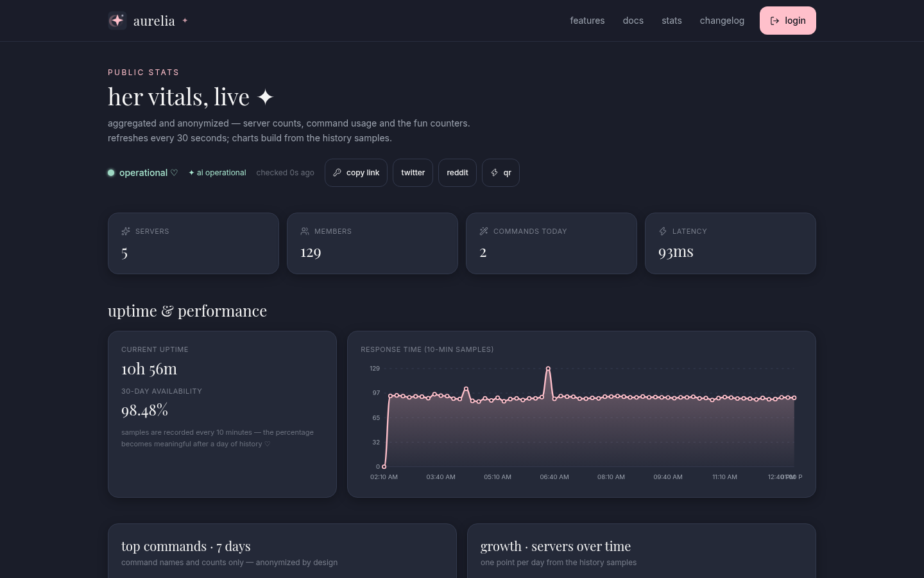
Task: Click the 'uptime & performance' heading
Action: click(x=187, y=311)
